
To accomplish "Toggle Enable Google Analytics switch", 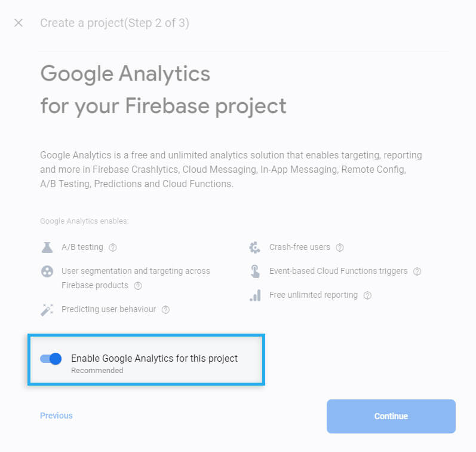I will coord(51,359).
